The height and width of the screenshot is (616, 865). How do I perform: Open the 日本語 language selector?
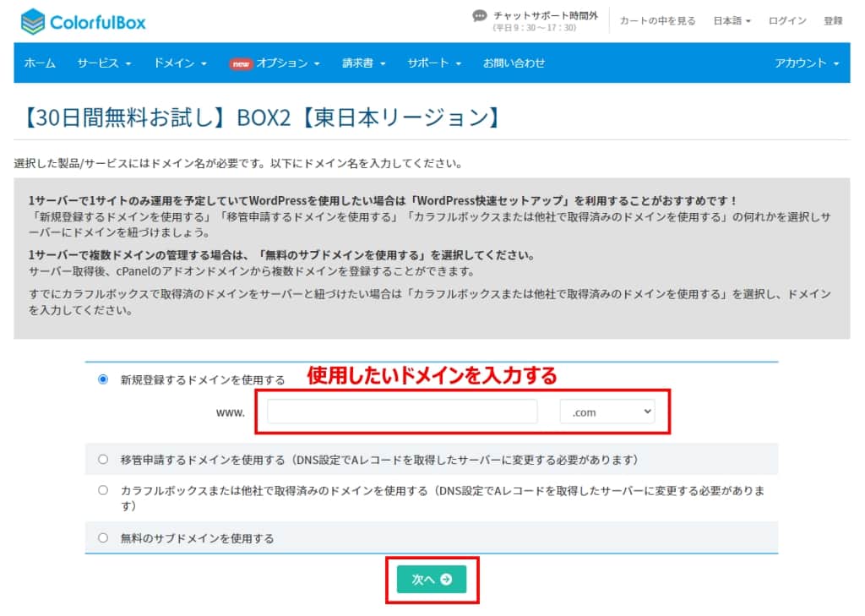732,21
